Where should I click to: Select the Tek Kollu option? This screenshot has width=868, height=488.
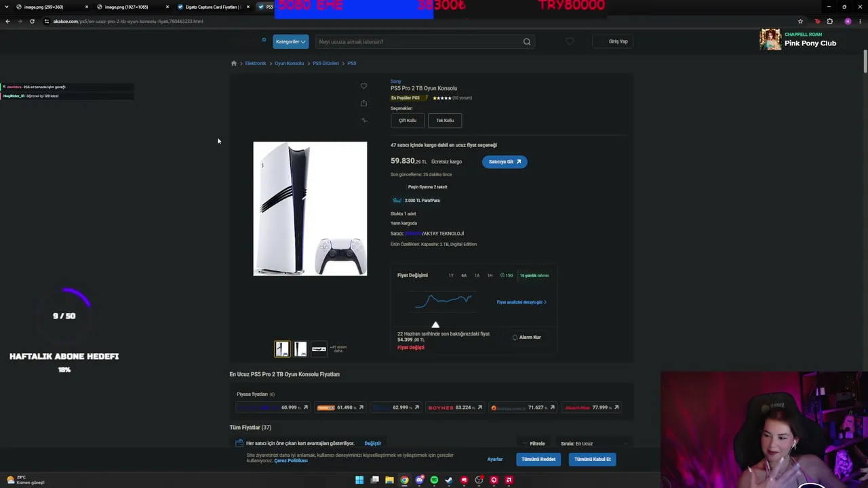[445, 121]
